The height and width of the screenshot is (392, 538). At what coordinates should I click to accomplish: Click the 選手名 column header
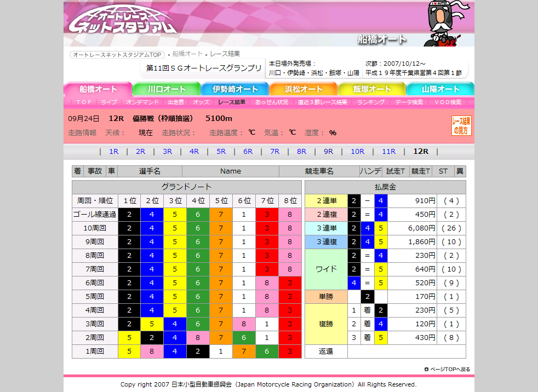pos(150,171)
